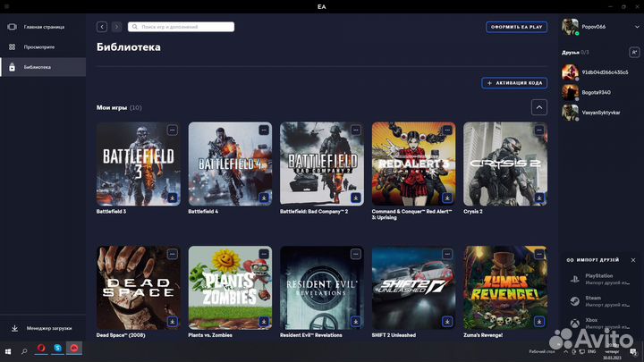The width and height of the screenshot is (644, 362).
Task: Click the EA app taskbar icon
Action: [74, 349]
